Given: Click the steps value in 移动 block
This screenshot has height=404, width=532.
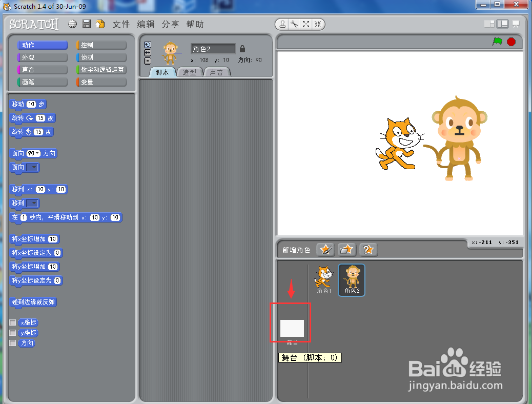Looking at the screenshot, I should pos(31,104).
